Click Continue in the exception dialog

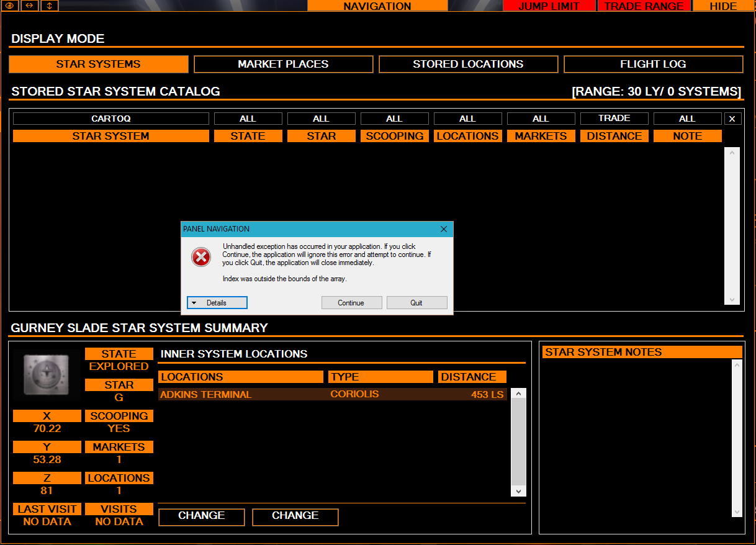point(351,303)
